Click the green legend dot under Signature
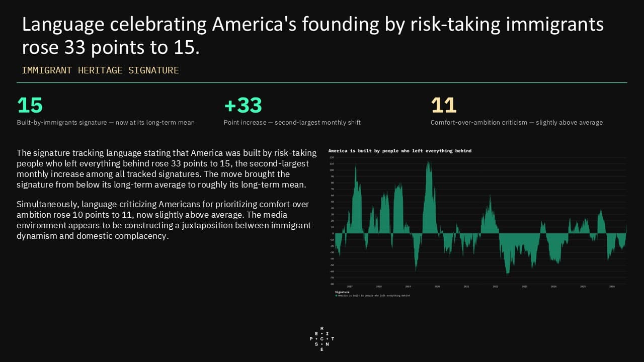This screenshot has width=644, height=362. pos(336,296)
